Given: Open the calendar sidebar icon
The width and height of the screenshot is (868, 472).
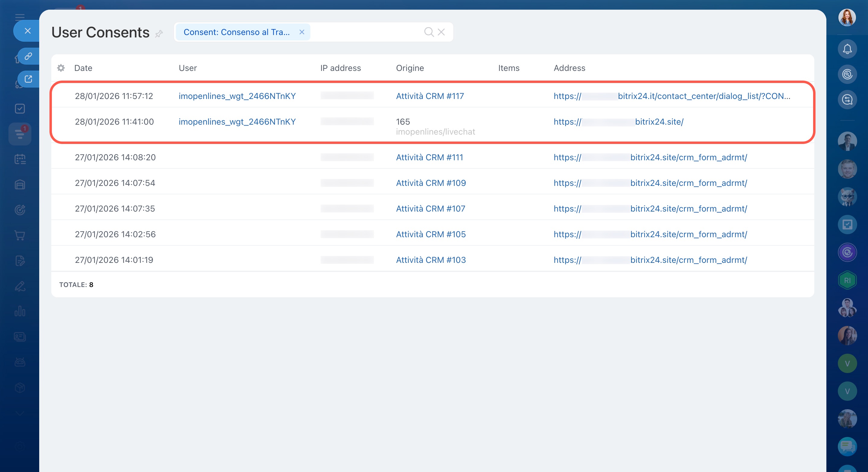Looking at the screenshot, I should [20, 159].
